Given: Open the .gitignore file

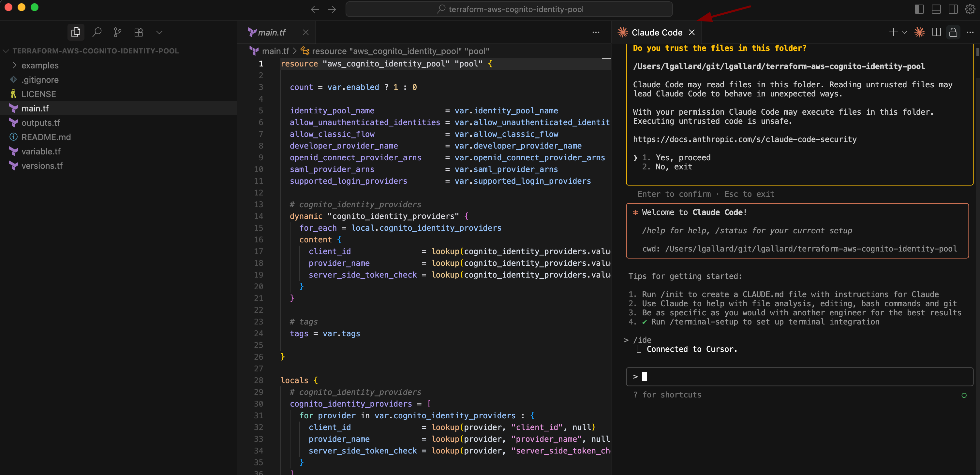Looking at the screenshot, I should pyautogui.click(x=118, y=79).
